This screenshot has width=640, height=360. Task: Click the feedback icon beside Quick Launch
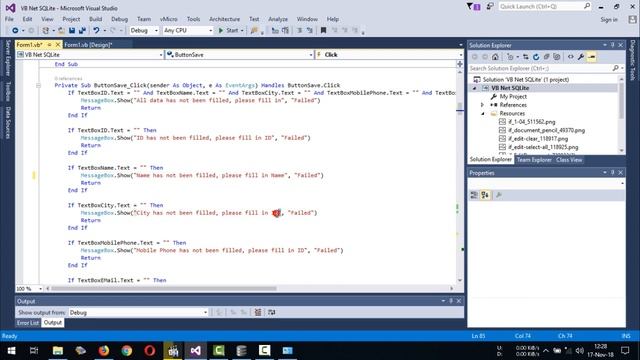490,6
